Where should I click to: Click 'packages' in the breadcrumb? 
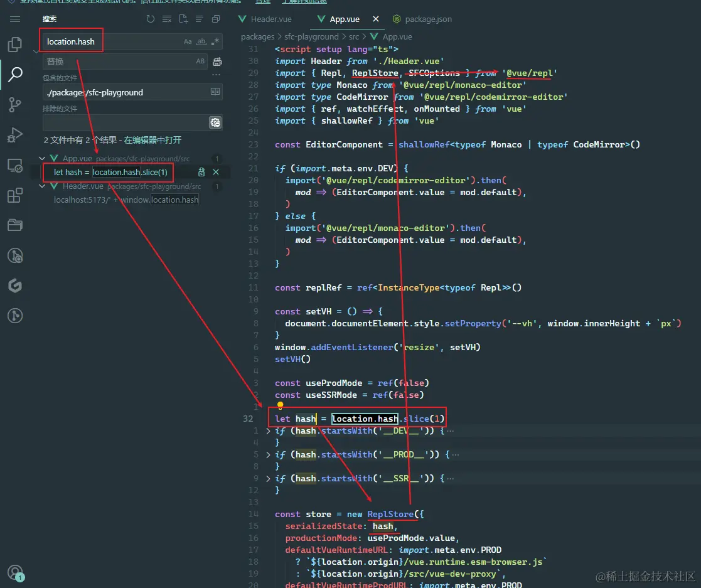tap(257, 36)
